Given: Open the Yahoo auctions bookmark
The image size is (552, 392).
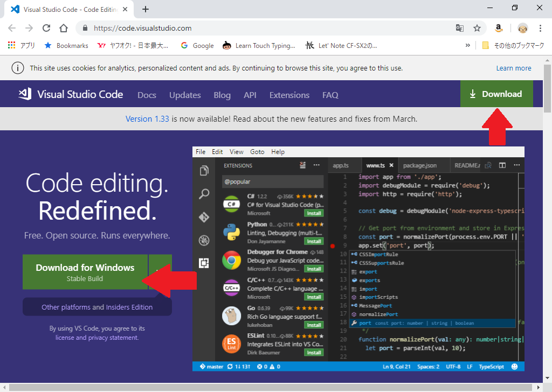Looking at the screenshot, I should click(x=133, y=45).
